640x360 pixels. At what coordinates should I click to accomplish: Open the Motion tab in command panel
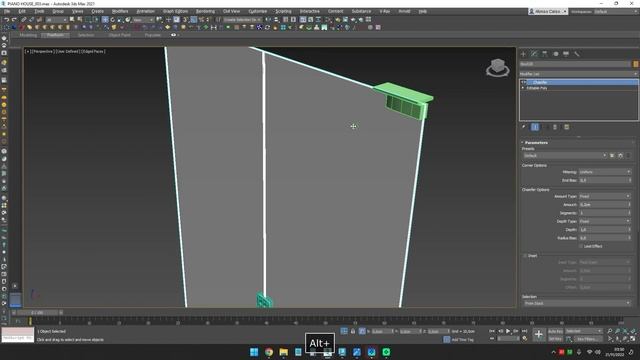tap(556, 53)
